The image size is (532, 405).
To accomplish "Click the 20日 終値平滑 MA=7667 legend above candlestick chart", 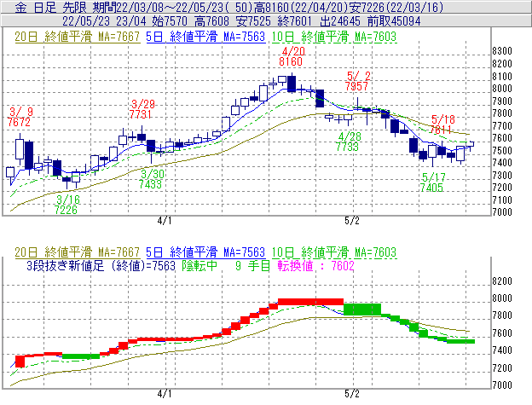I will [x=78, y=37].
